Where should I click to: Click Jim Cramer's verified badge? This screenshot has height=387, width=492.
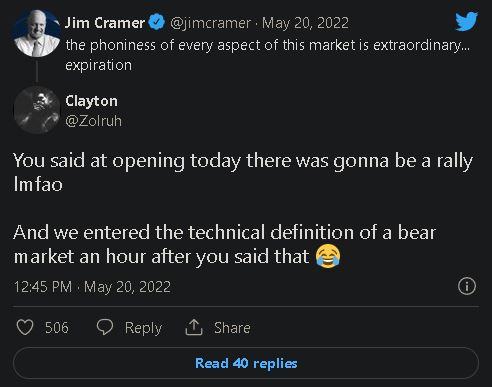(x=157, y=22)
